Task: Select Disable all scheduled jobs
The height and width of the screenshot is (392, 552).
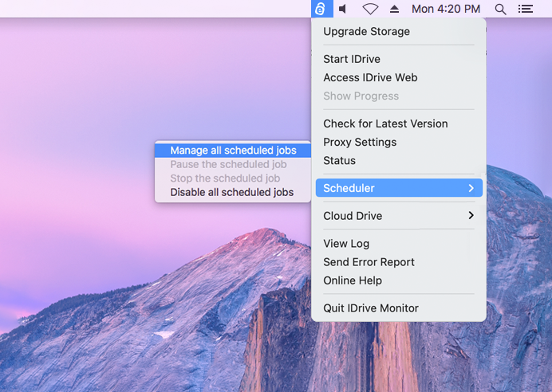Action: tap(233, 192)
